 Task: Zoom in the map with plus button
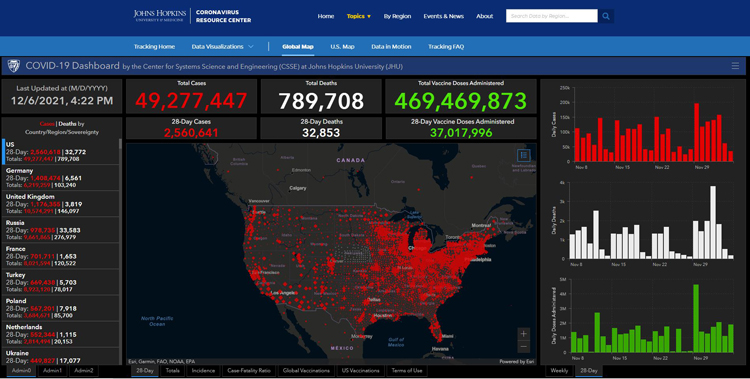pyautogui.click(x=524, y=334)
